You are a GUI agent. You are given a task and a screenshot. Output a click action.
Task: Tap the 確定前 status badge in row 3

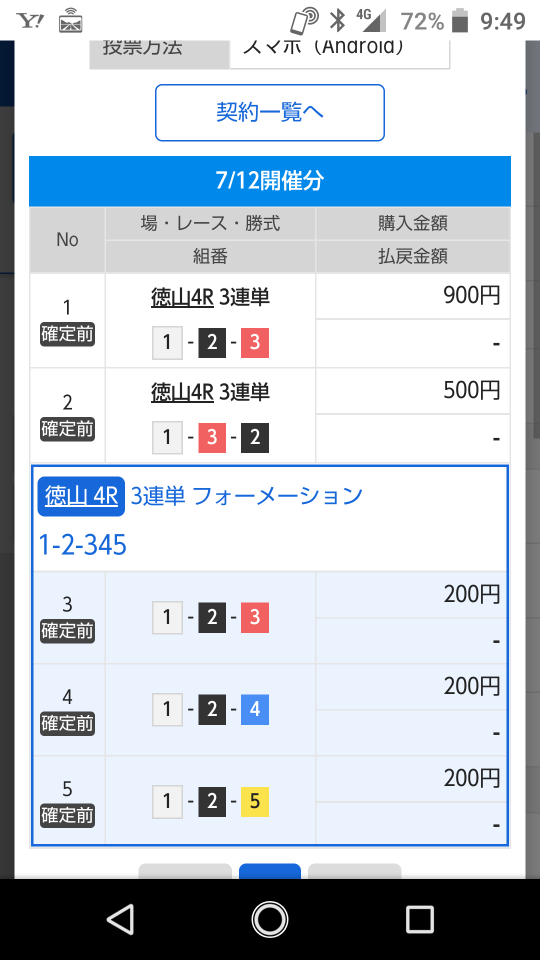tap(67, 631)
